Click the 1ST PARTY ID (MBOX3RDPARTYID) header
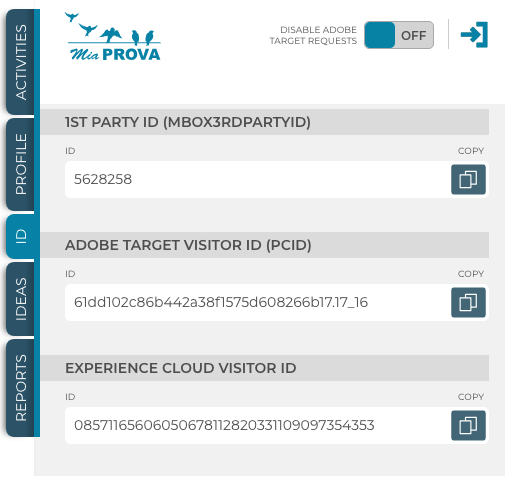The width and height of the screenshot is (508, 479). click(265, 122)
